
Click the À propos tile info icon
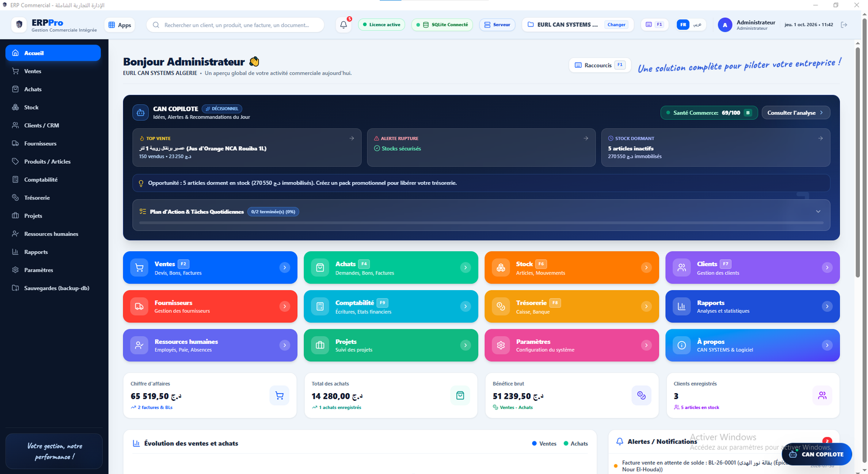tap(682, 345)
